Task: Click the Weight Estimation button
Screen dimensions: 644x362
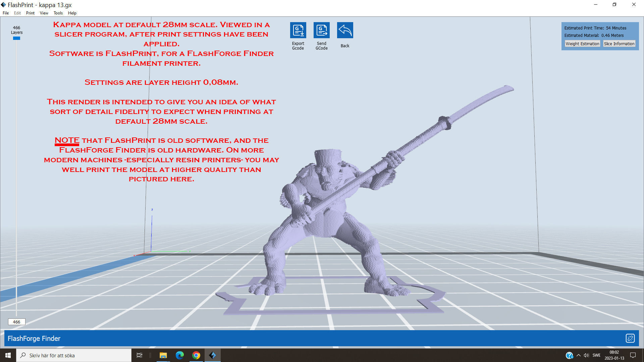Action: (582, 44)
